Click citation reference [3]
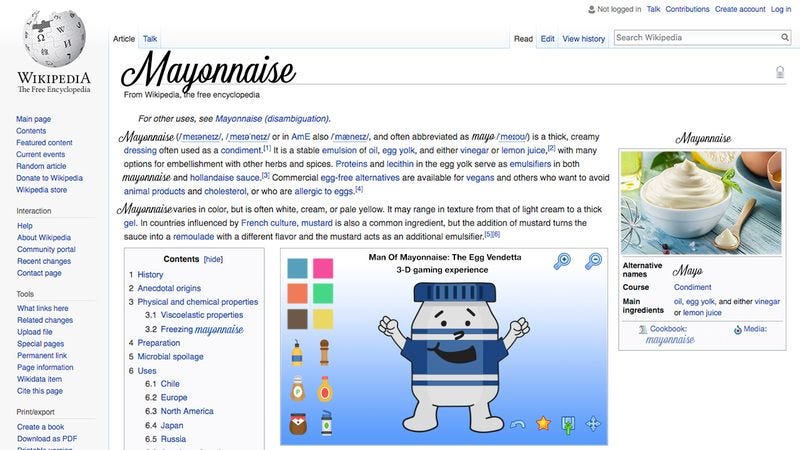This screenshot has height=450, width=800. point(265,175)
